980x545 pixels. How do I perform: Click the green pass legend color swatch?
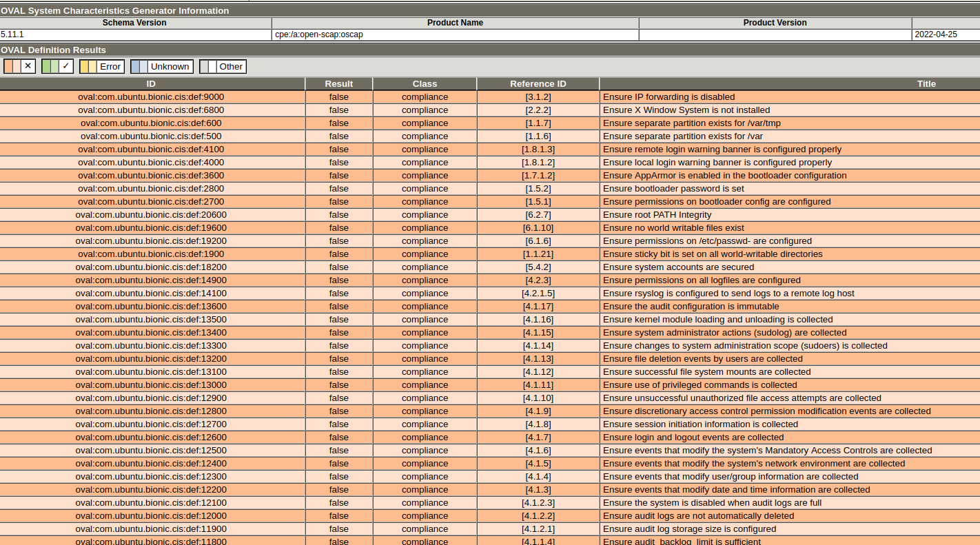(x=50, y=66)
